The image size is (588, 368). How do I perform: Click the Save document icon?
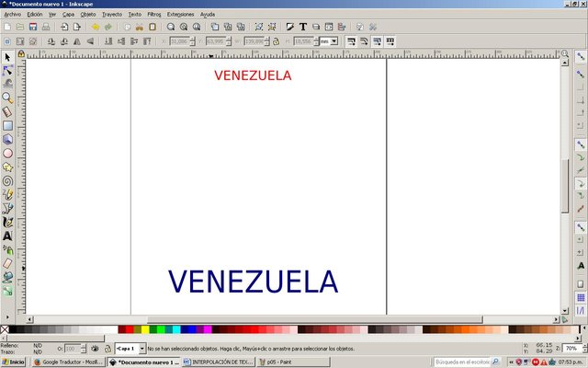coord(33,27)
